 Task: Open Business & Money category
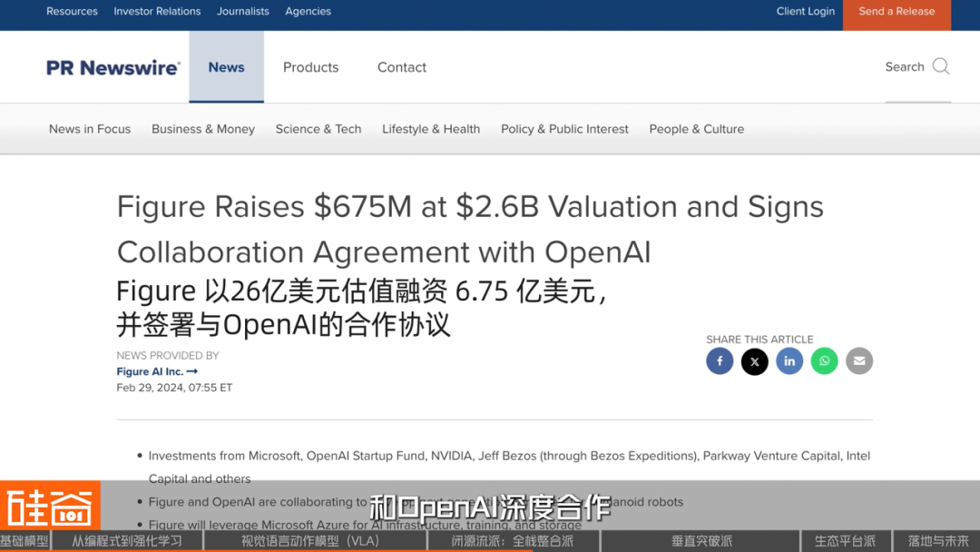203,129
